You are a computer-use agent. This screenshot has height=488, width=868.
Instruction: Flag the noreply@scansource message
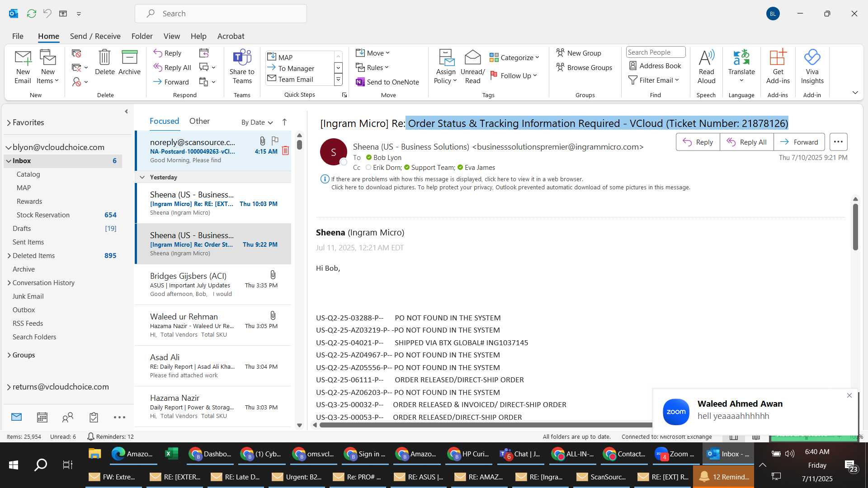pos(275,141)
